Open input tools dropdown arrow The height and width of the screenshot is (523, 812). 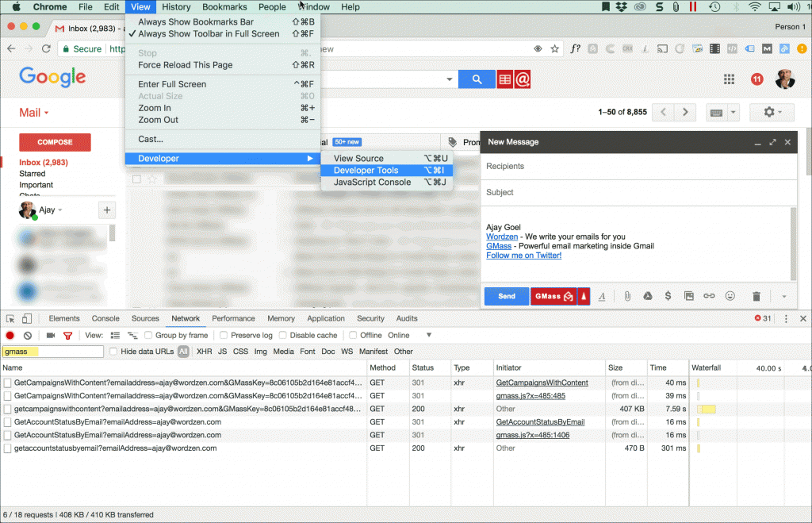[733, 112]
